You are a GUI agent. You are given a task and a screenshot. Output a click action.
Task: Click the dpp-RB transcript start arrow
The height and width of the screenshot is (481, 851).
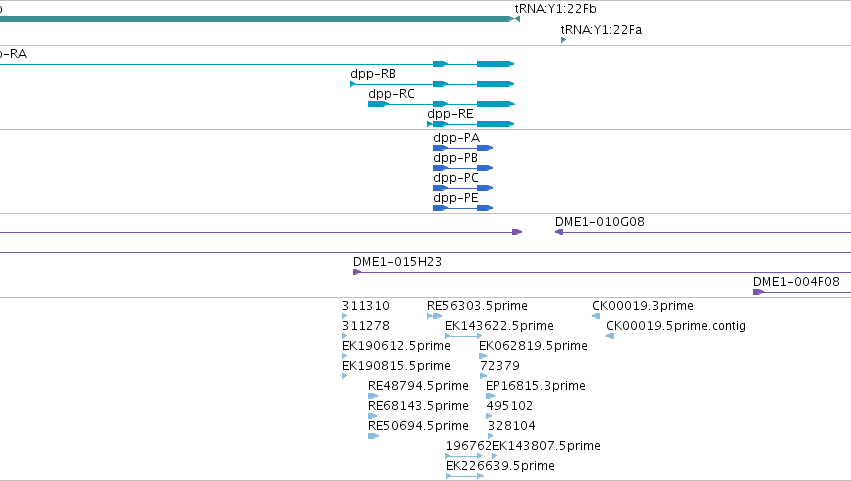point(353,84)
